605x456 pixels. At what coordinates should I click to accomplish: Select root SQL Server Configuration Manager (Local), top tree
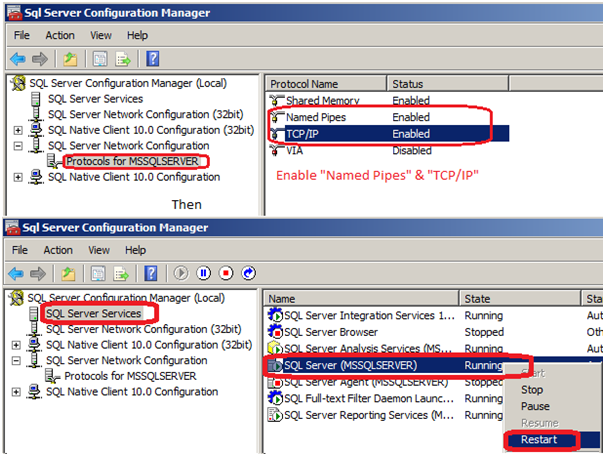coord(128,83)
